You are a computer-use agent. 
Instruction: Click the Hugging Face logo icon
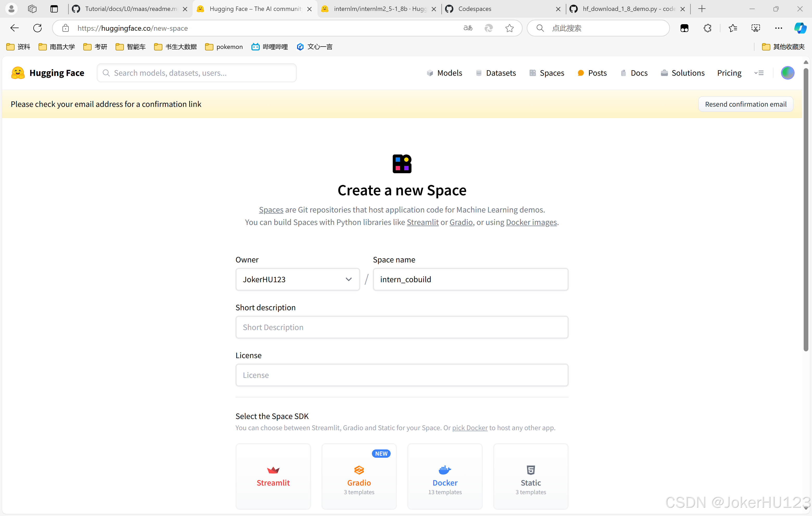(18, 73)
